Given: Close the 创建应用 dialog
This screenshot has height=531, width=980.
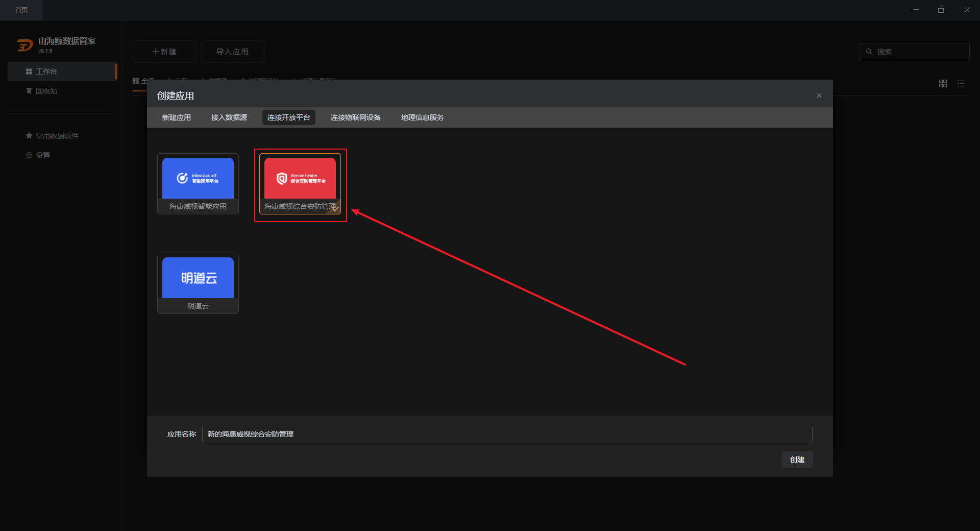Looking at the screenshot, I should (819, 95).
